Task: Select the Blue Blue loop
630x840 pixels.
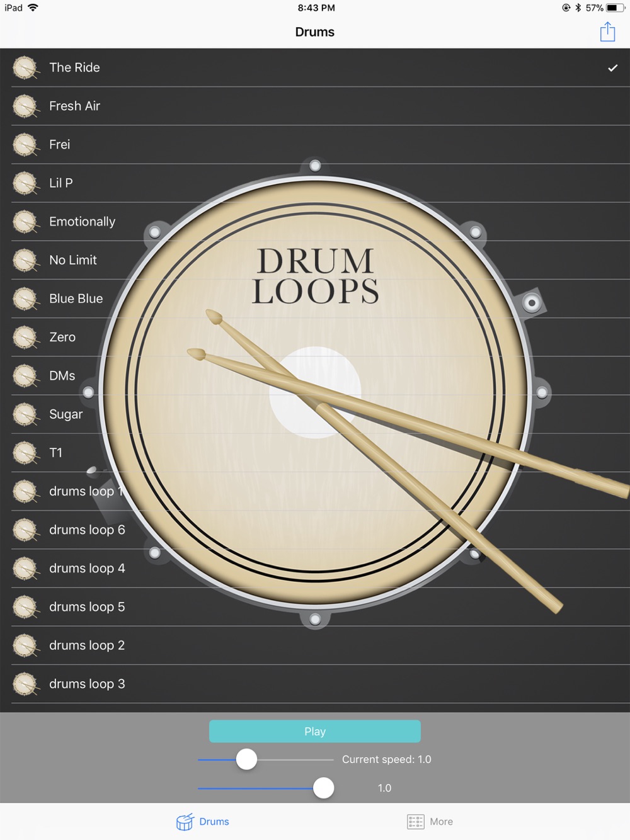Action: pyautogui.click(x=315, y=298)
